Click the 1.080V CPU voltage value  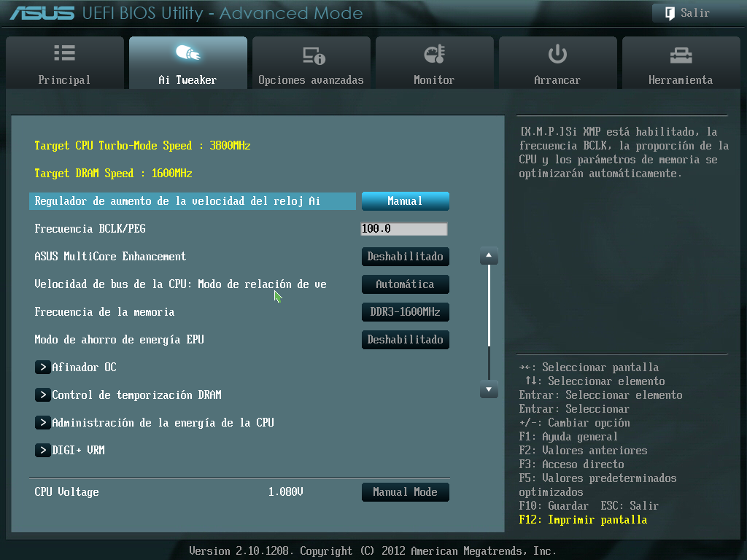coord(285,492)
